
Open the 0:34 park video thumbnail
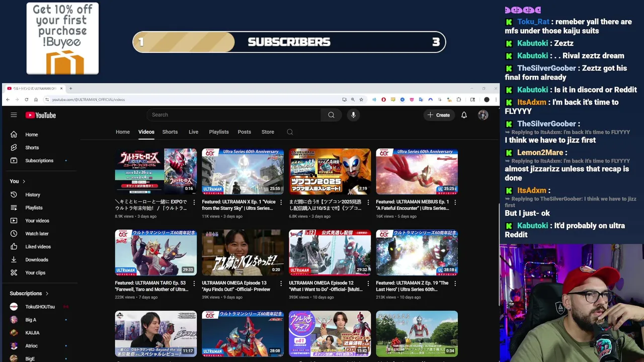tap(417, 334)
